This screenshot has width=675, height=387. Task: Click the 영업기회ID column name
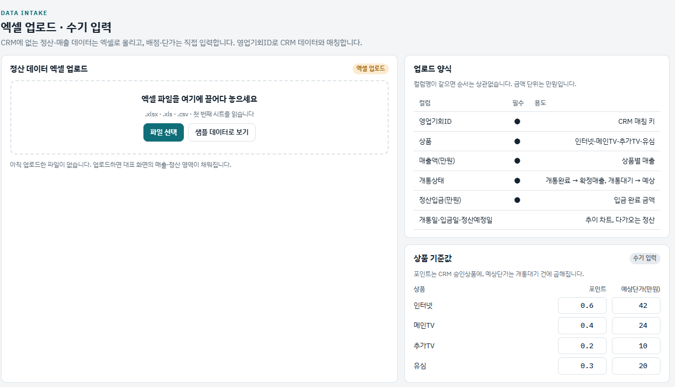(435, 121)
